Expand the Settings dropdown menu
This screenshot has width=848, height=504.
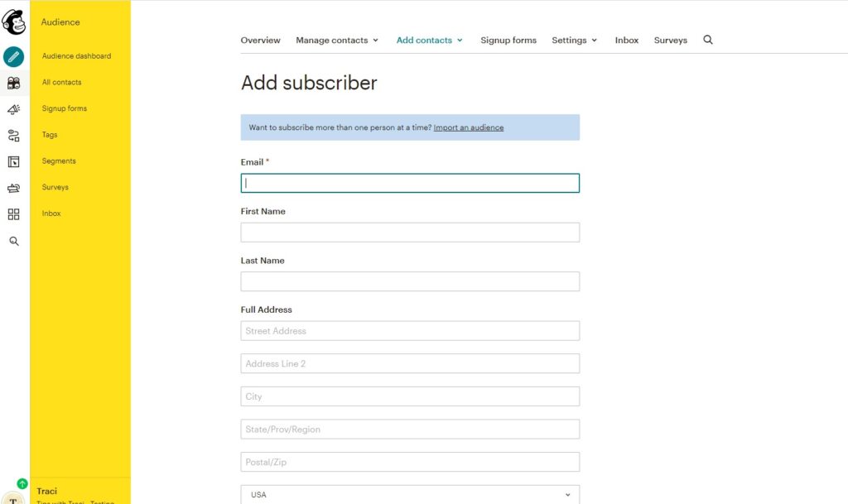pos(574,40)
